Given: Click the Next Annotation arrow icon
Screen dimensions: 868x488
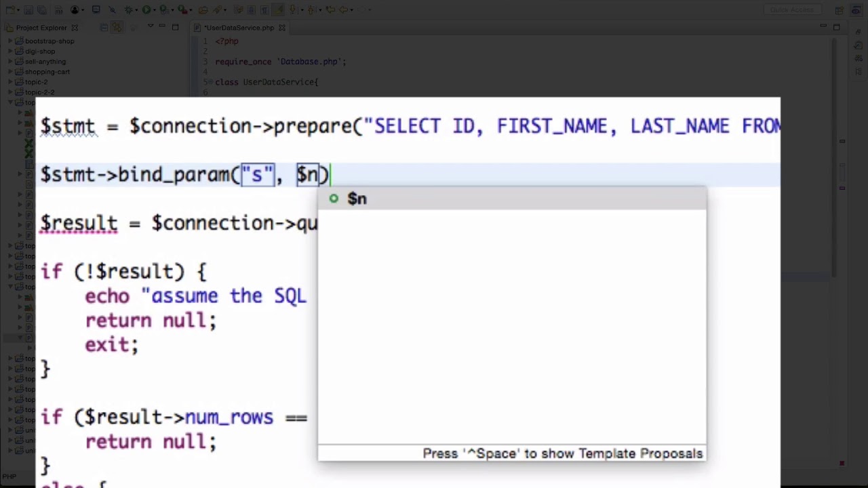Looking at the screenshot, I should tap(293, 10).
